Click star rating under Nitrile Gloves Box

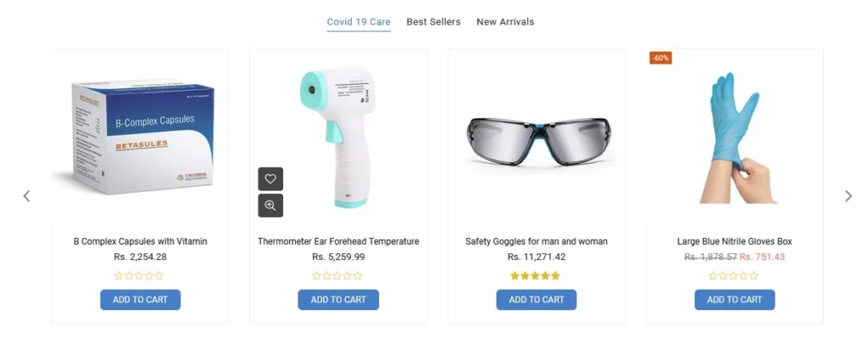[x=734, y=275]
